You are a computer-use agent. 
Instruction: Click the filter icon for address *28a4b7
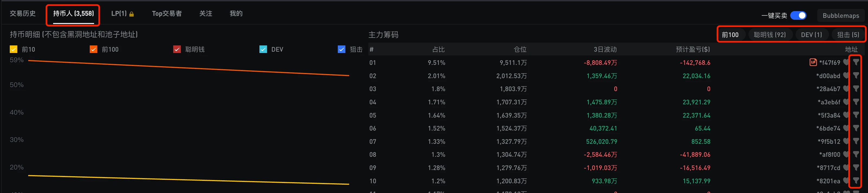[x=856, y=89]
